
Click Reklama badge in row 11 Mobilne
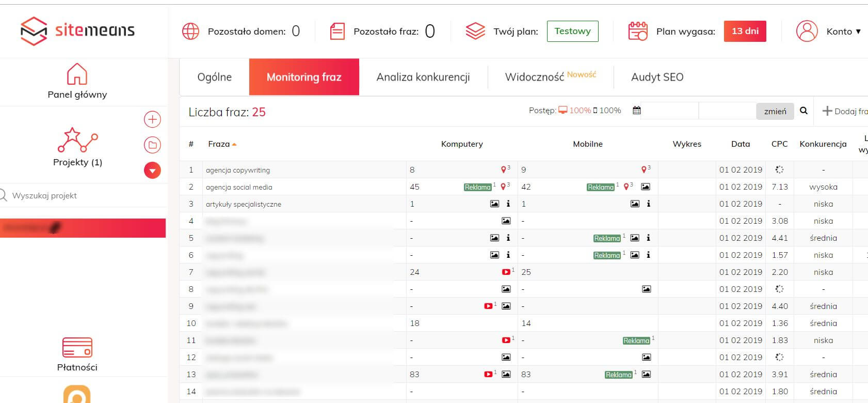(636, 340)
